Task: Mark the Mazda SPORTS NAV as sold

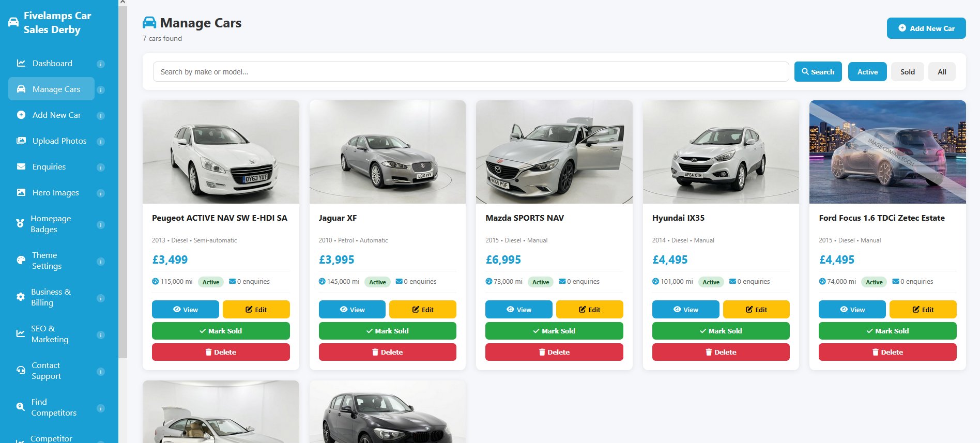Action: [x=554, y=331]
